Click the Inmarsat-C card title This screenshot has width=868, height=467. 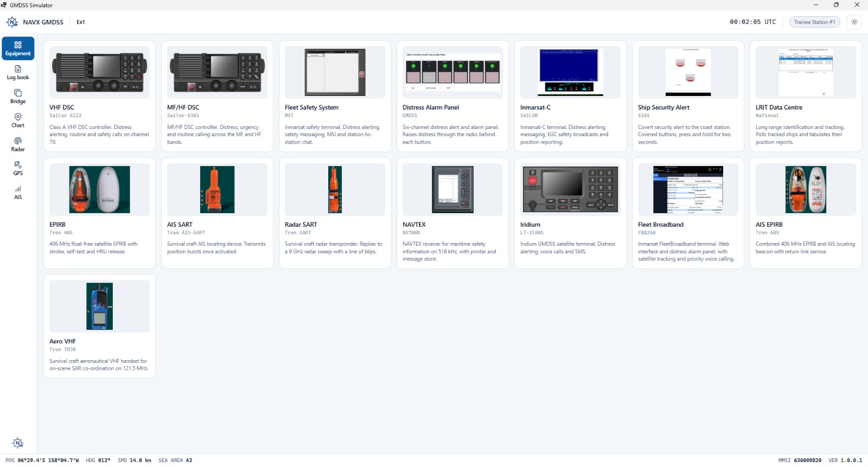[x=535, y=107]
